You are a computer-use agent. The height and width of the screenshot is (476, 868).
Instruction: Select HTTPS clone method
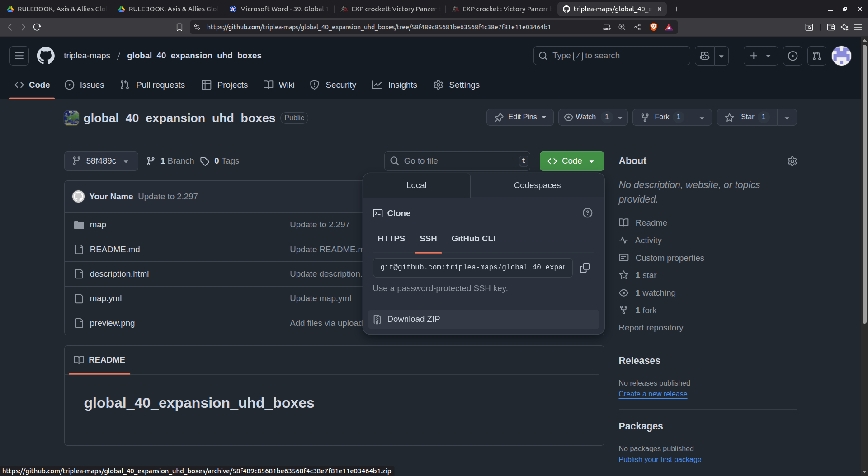(391, 239)
